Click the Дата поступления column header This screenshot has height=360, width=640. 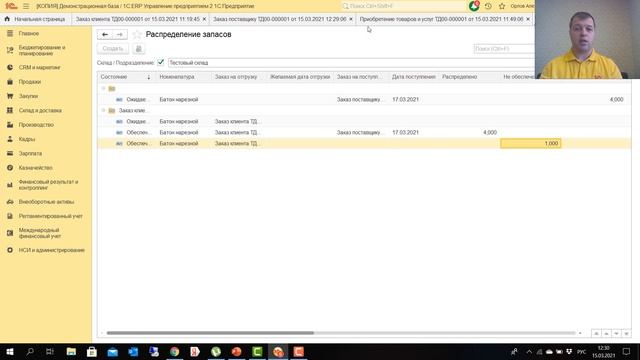414,77
